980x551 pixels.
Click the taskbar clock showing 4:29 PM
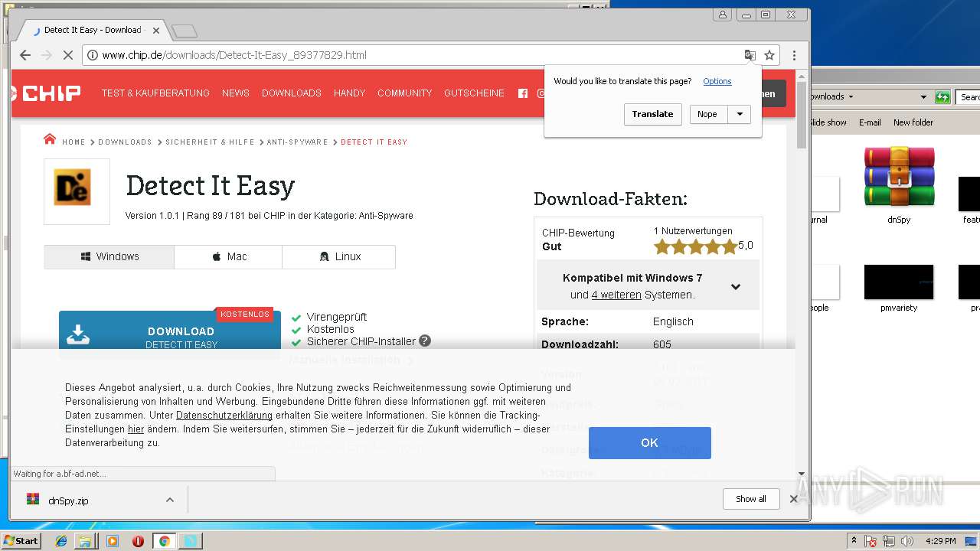pyautogui.click(x=941, y=541)
